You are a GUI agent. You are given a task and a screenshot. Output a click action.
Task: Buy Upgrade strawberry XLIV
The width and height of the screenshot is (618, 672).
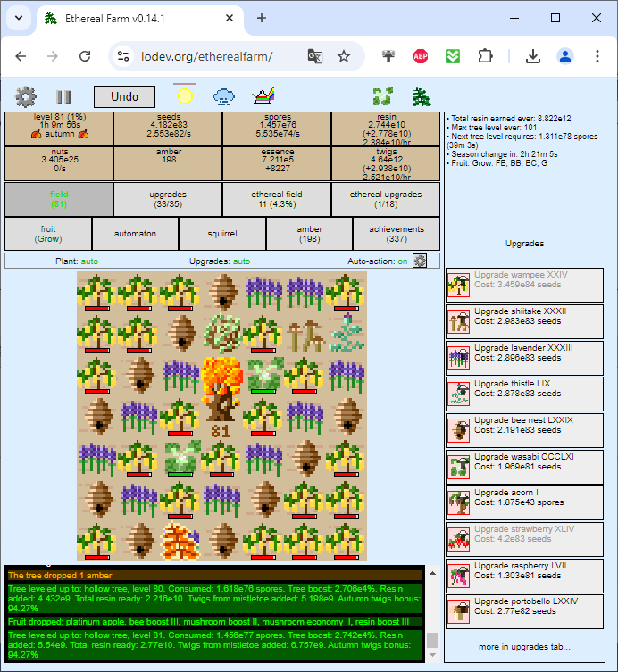tap(524, 539)
